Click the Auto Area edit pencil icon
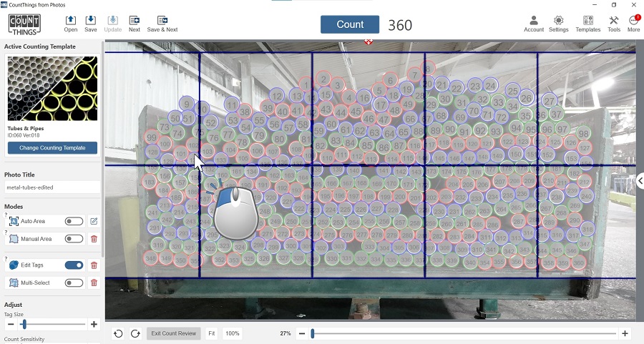This screenshot has height=344, width=644. coord(94,222)
